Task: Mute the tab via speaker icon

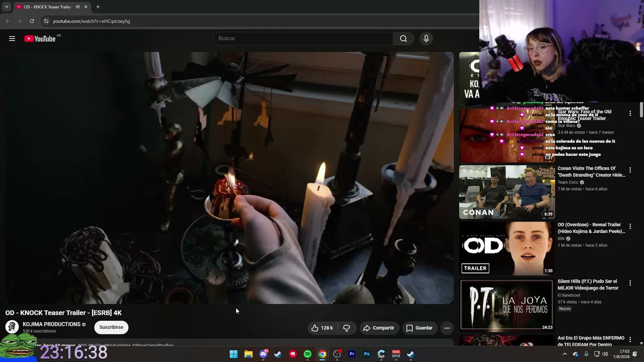Action: point(77,7)
